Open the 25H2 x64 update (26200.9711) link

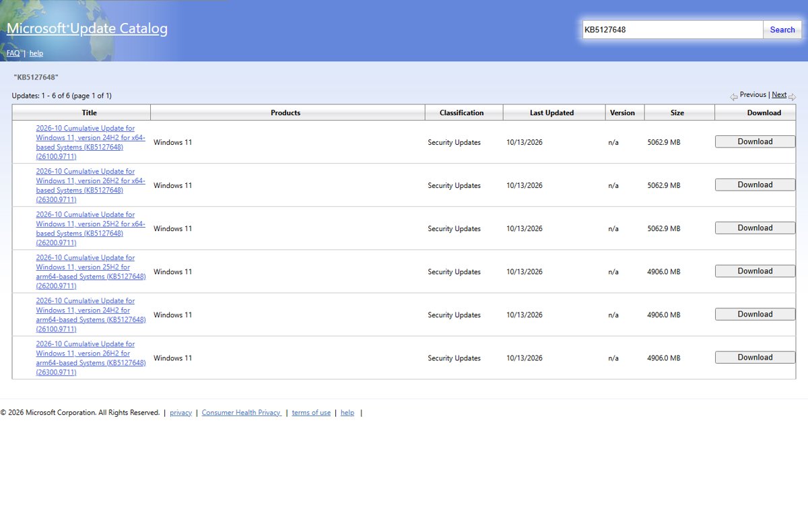91,228
